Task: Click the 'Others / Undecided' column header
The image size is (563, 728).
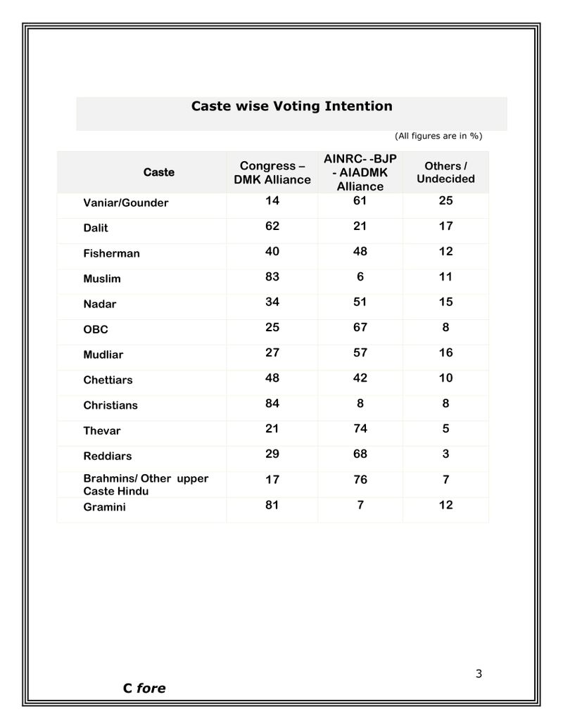Action: pyautogui.click(x=445, y=172)
